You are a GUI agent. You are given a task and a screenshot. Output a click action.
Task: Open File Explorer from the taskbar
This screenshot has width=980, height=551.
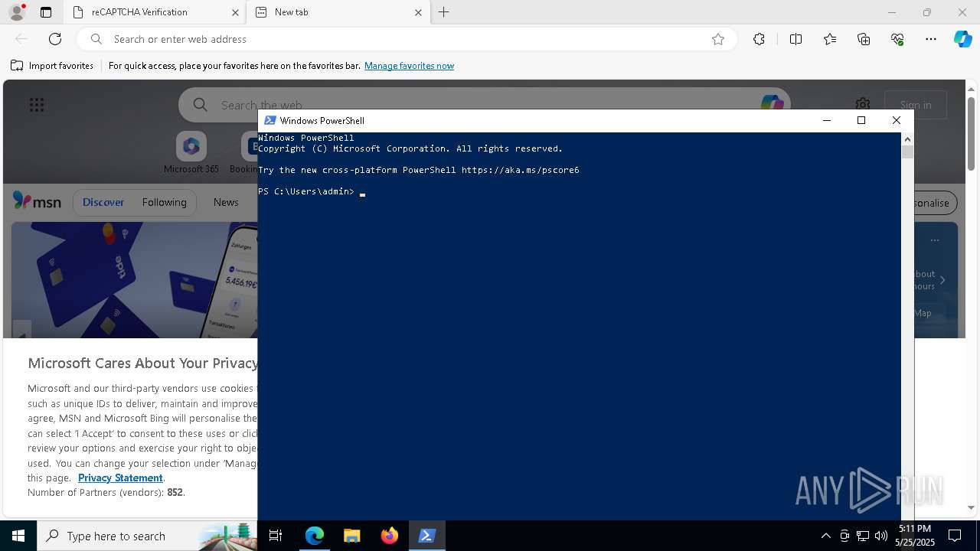point(351,536)
